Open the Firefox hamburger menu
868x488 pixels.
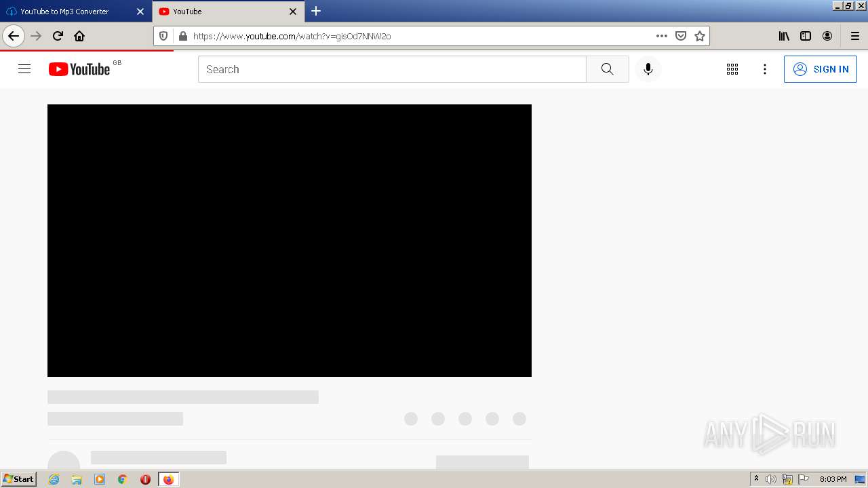pos(854,36)
